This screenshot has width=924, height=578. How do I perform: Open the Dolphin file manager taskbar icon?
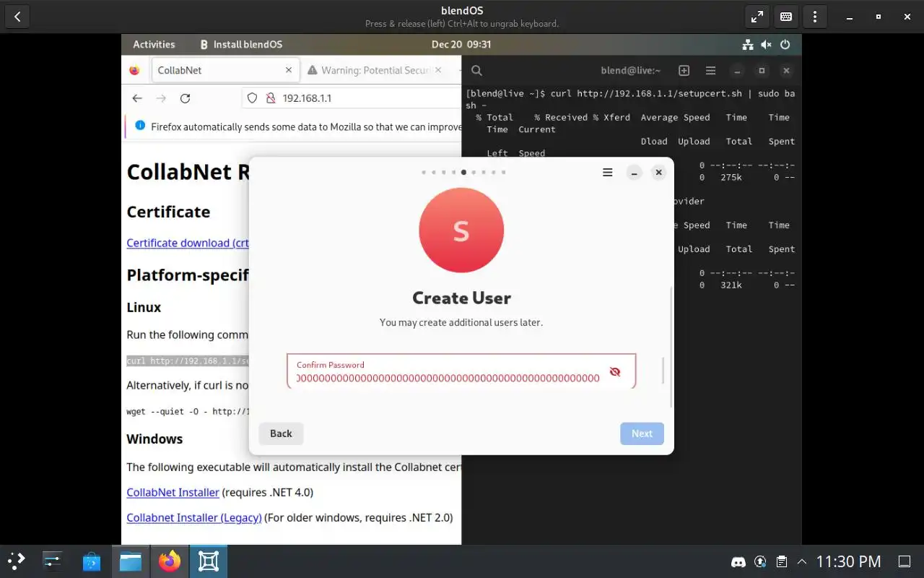tap(131, 561)
